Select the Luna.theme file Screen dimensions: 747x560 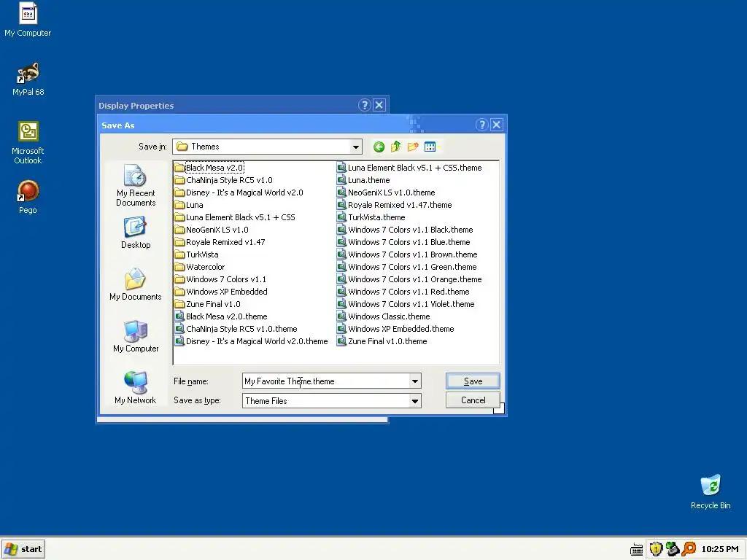(x=363, y=180)
